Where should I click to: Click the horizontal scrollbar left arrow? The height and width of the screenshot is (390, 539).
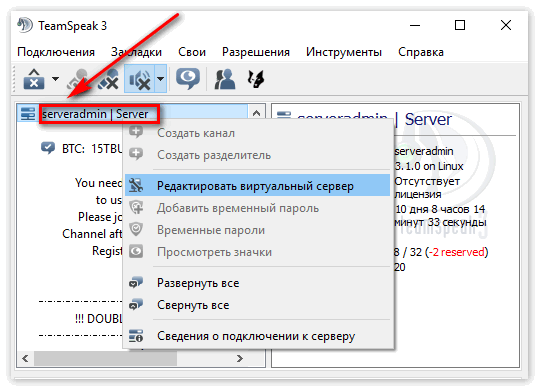(x=25, y=359)
